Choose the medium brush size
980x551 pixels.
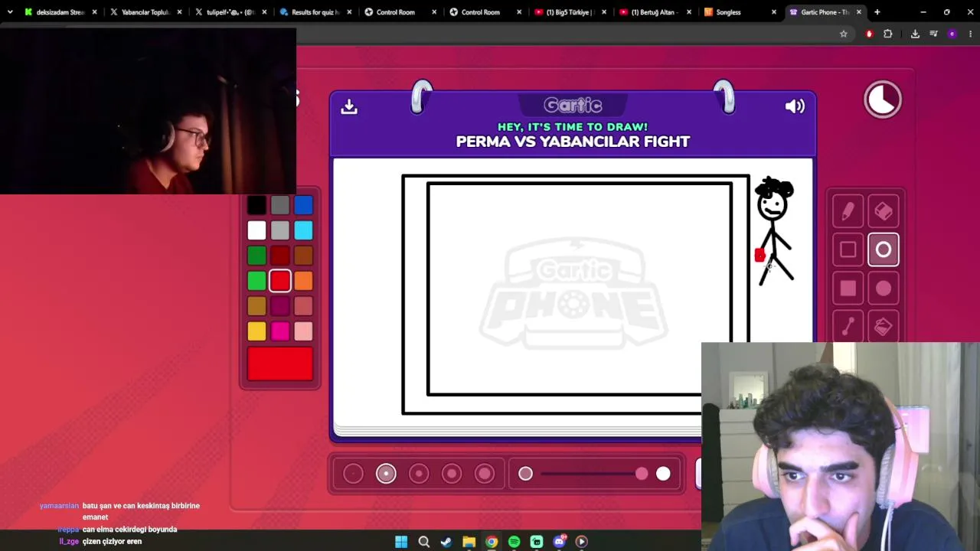(x=419, y=474)
